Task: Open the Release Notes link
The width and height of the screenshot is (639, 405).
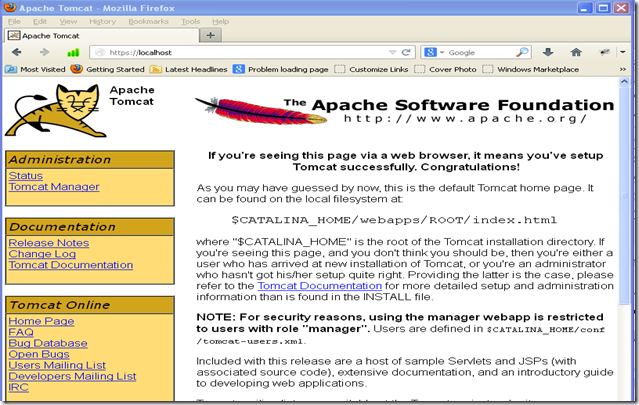Action: pos(48,243)
